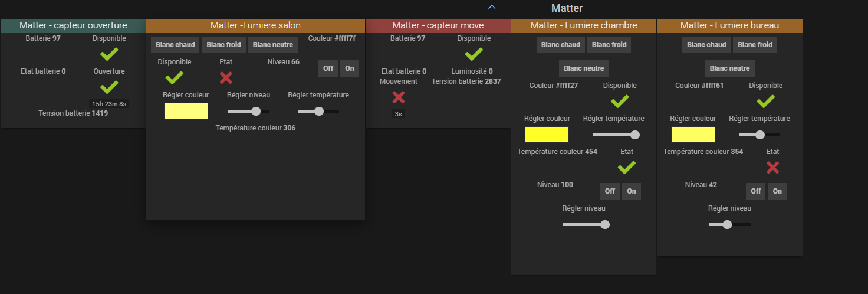The image size is (868, 294).
Task: Click Régler niveau slider in Lumiere salon
Action: pyautogui.click(x=249, y=111)
